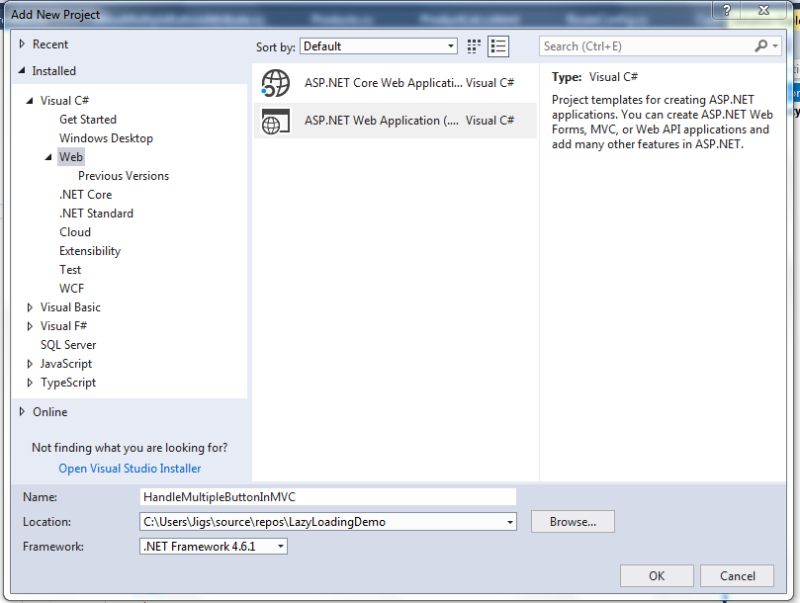Select the Extensibility category

point(90,251)
